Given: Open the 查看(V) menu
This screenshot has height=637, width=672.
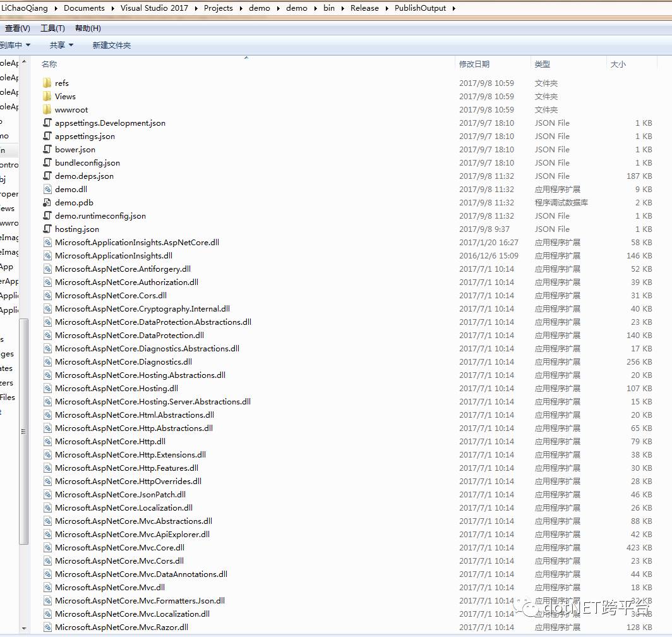Looking at the screenshot, I should [x=18, y=28].
